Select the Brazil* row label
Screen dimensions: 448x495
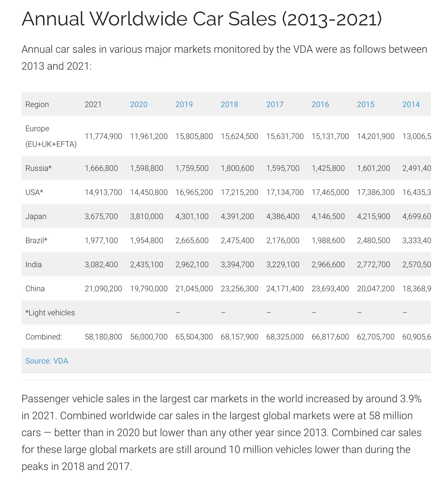coord(36,241)
